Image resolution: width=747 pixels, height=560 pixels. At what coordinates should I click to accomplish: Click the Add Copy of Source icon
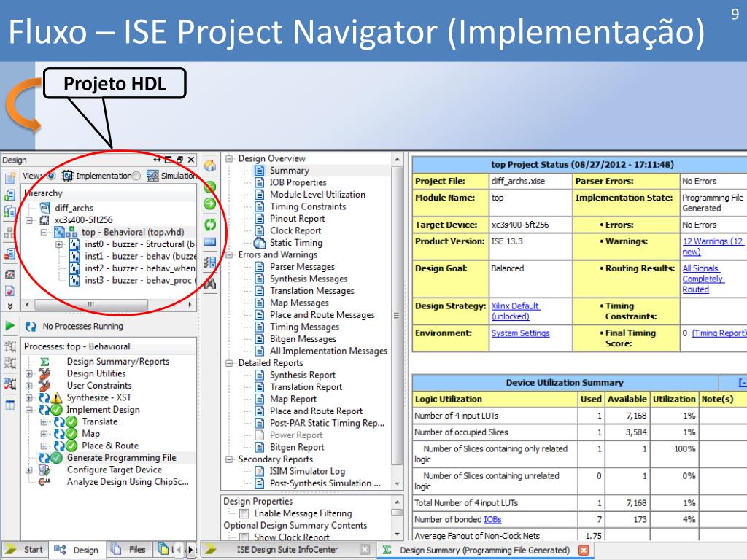pos(10,211)
